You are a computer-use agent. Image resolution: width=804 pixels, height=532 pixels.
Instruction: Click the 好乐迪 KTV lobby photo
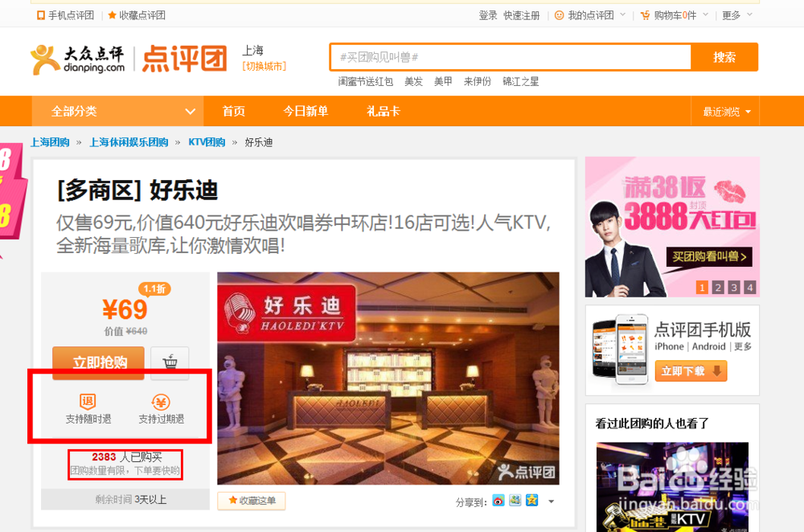point(388,379)
